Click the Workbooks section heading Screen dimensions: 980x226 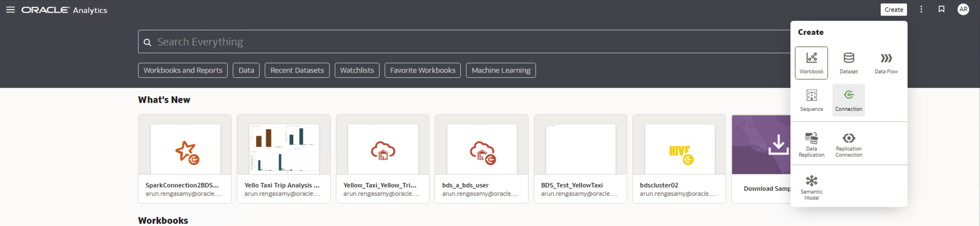pos(163,220)
